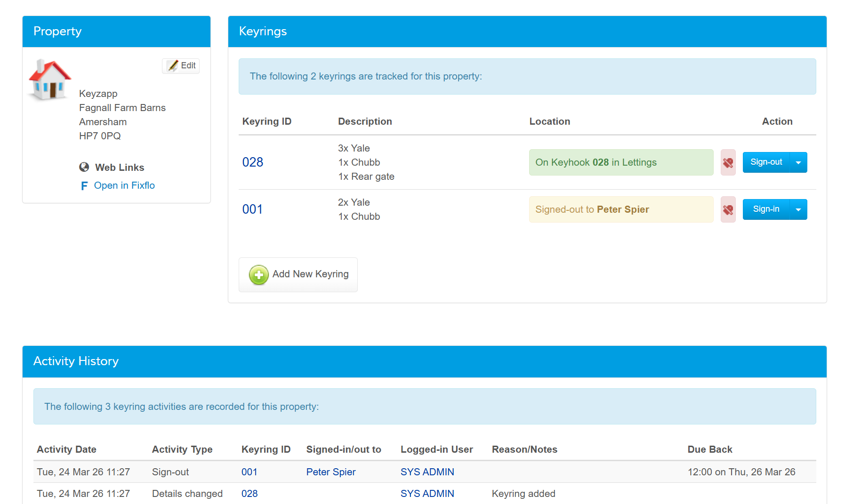Screen dimensions: 845x504
Task: Open Peter Spier link in Activity History
Action: point(330,472)
